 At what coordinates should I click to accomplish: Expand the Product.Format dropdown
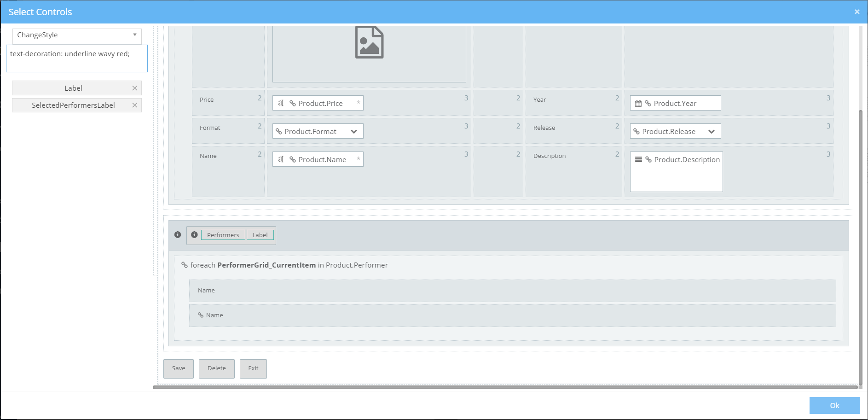click(354, 132)
